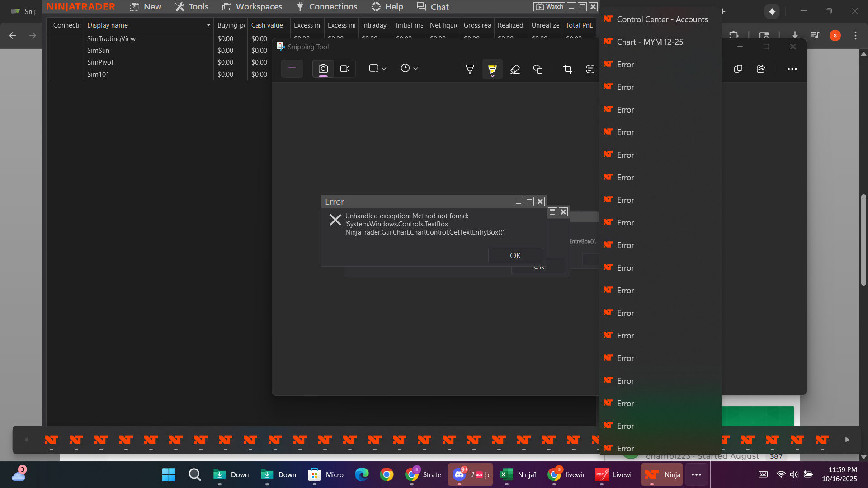Switch to video record mode
This screenshot has width=868, height=488.
[345, 69]
